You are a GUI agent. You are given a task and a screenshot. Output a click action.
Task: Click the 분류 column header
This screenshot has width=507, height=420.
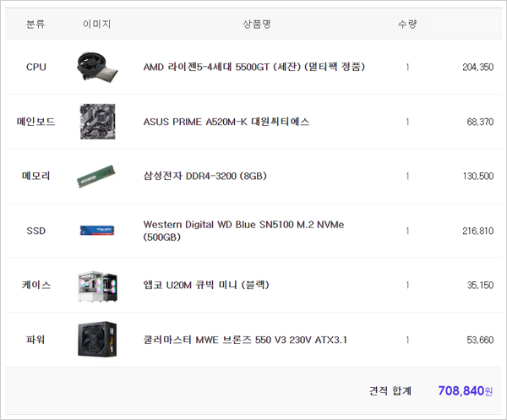(35, 25)
